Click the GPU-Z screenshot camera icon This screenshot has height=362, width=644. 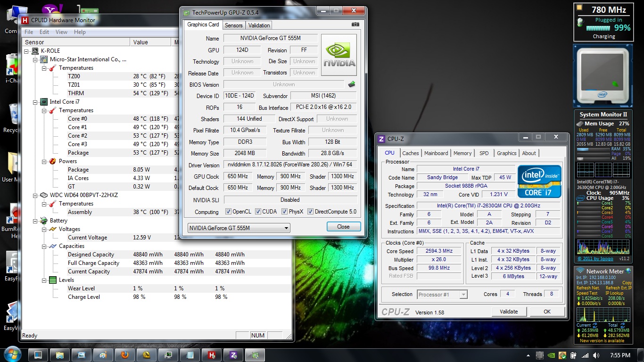[355, 25]
